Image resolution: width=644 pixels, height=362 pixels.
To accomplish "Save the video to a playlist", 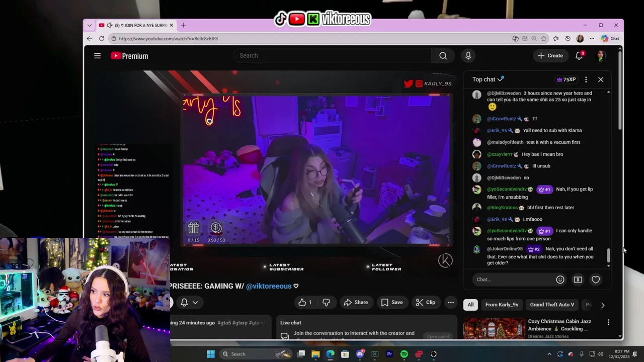I will point(392,302).
